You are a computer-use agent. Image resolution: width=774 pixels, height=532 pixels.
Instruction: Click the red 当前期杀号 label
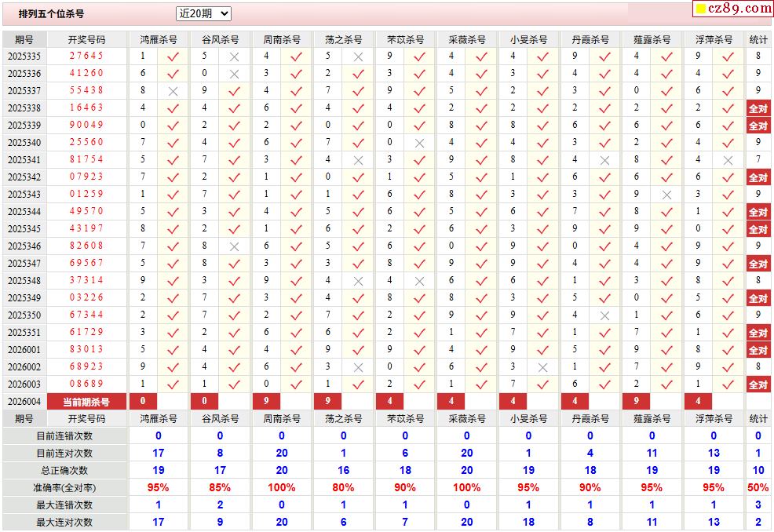click(86, 402)
